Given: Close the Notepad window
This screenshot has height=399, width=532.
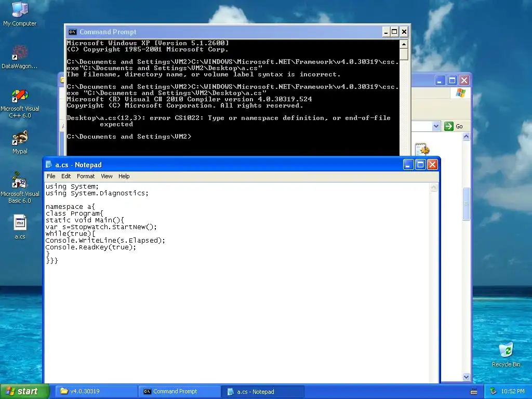Looking at the screenshot, I should tap(432, 165).
